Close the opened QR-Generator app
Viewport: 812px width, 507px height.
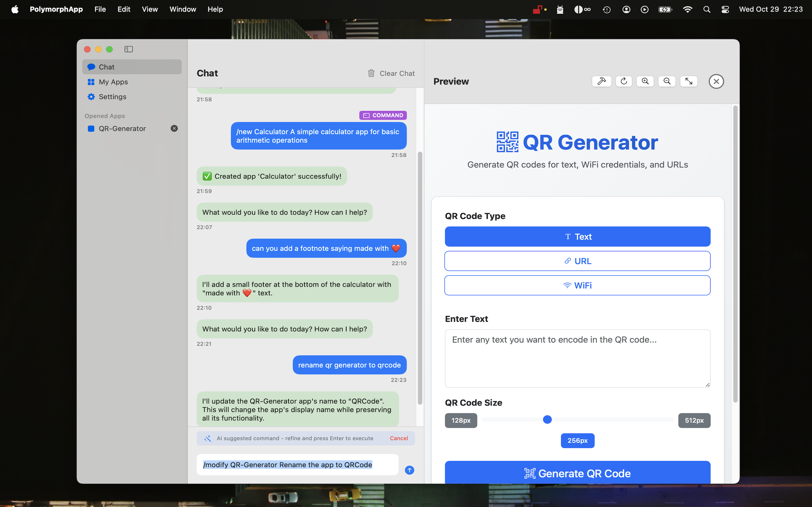174,128
